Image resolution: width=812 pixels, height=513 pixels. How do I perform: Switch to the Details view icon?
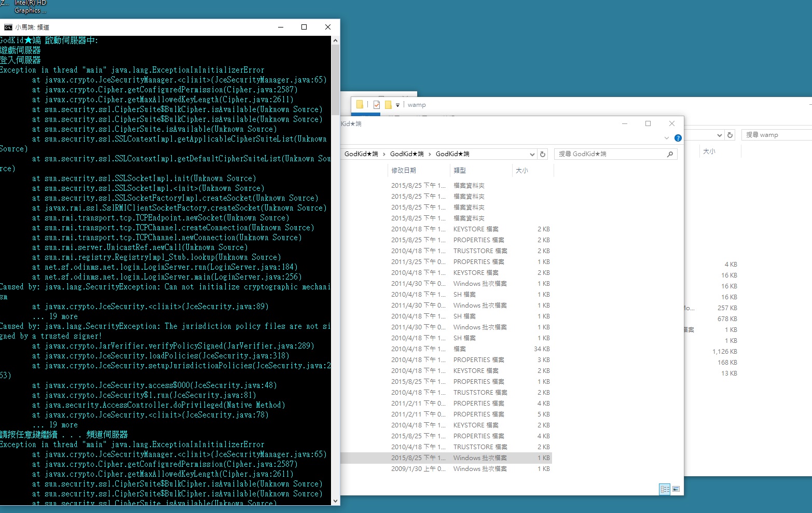click(665, 489)
